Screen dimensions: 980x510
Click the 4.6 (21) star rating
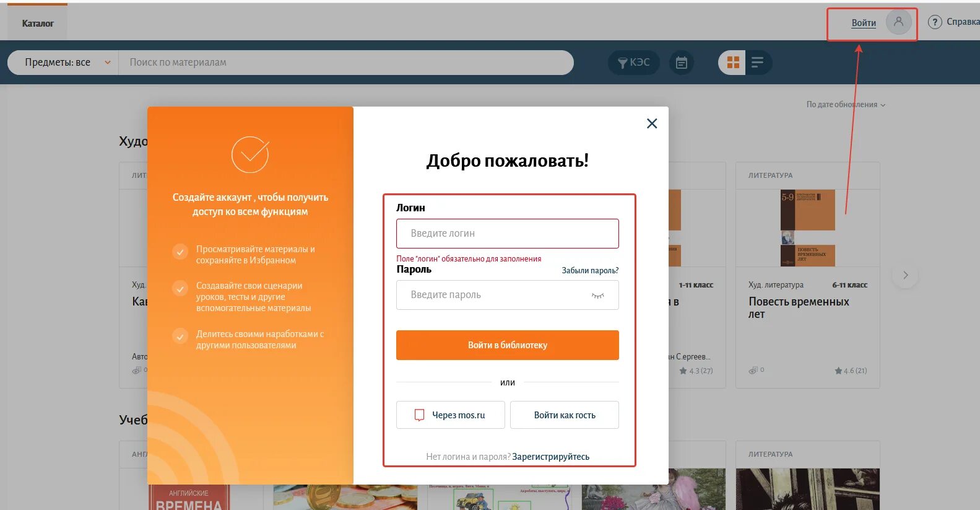click(x=851, y=371)
